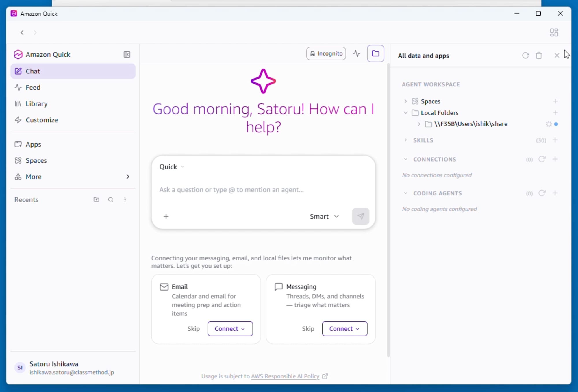This screenshot has height=392, width=578.
Task: Toggle the data and apps folder panel
Action: pyautogui.click(x=375, y=53)
